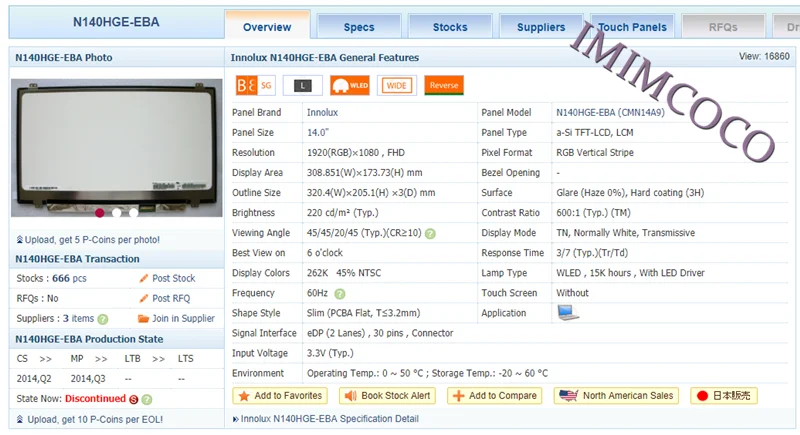This screenshot has height=435, width=800.
Task: Click the WLED backlight icon
Action: pyautogui.click(x=349, y=85)
